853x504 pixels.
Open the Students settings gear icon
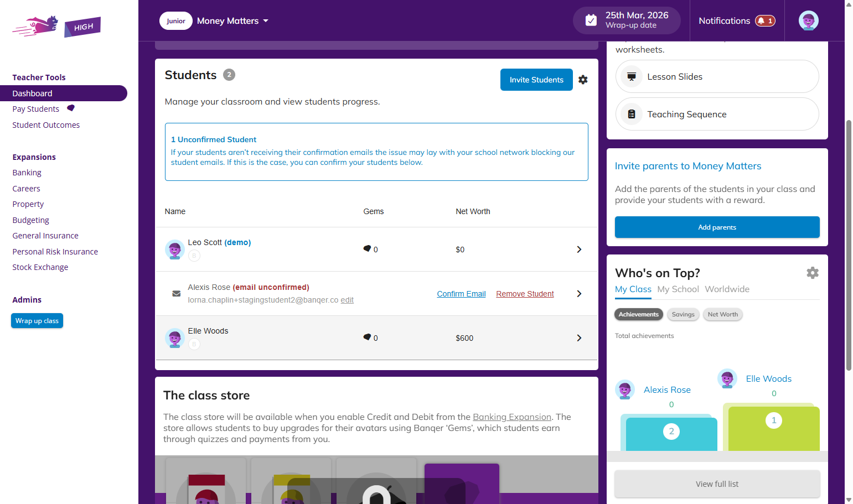(583, 80)
